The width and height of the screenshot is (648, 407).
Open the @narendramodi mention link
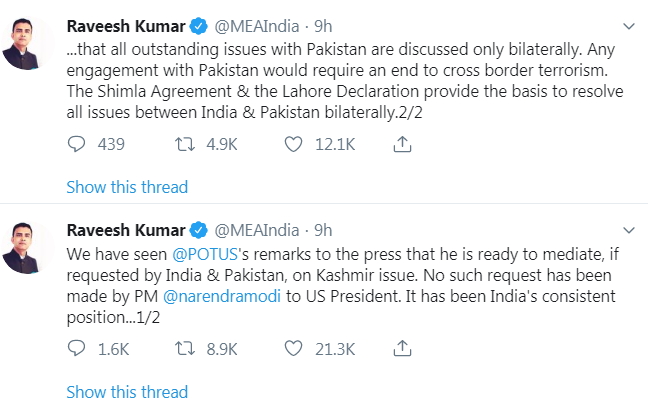pos(222,296)
